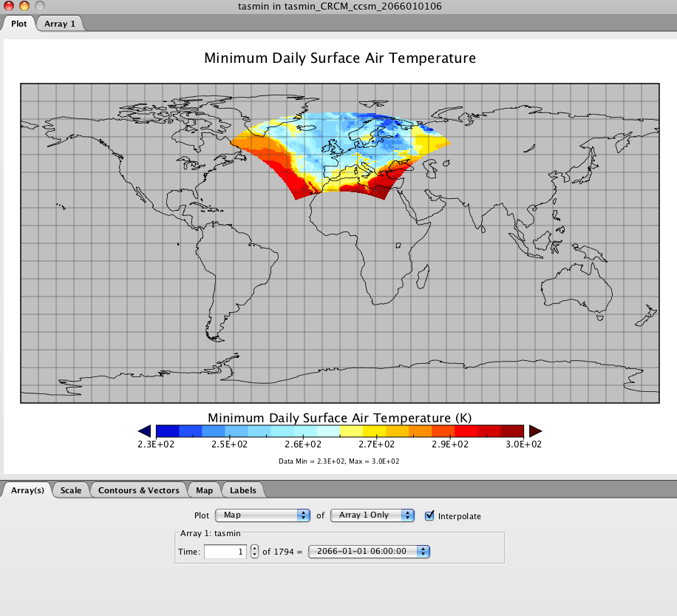Open the 2066-01-01 06:00:00 date dropdown
The width and height of the screenshot is (677, 616).
[369, 551]
